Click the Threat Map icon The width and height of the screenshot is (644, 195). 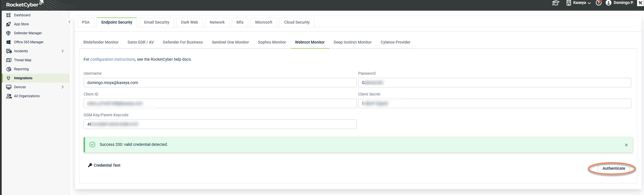[9, 60]
